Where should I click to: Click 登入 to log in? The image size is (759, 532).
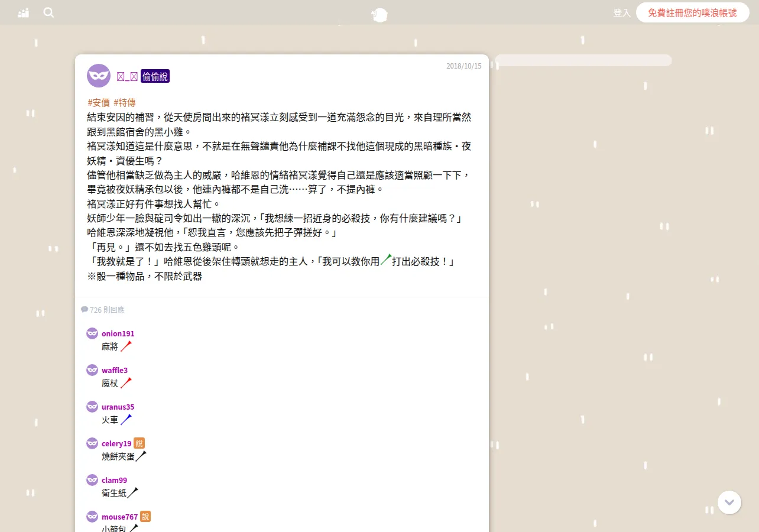(622, 12)
